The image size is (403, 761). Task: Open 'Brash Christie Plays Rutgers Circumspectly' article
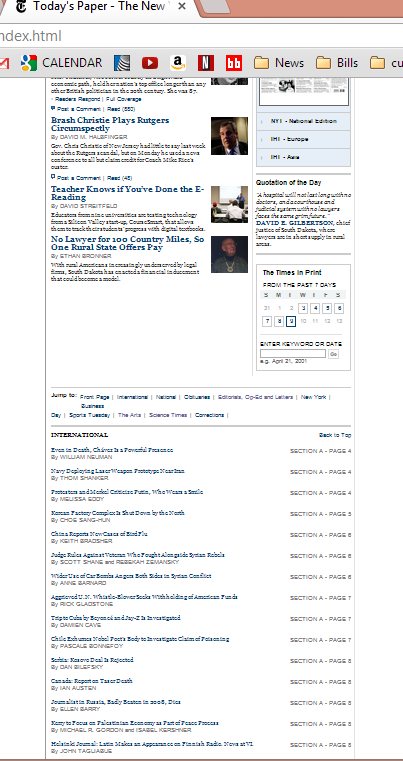[x=110, y=124]
